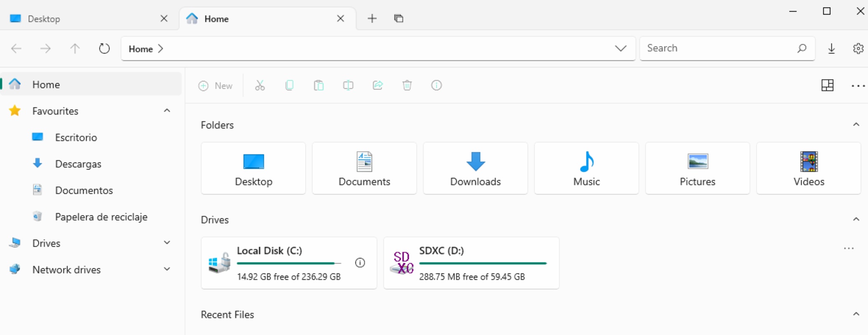This screenshot has height=335, width=868.
Task: Open the settings gear icon
Action: pos(858,49)
